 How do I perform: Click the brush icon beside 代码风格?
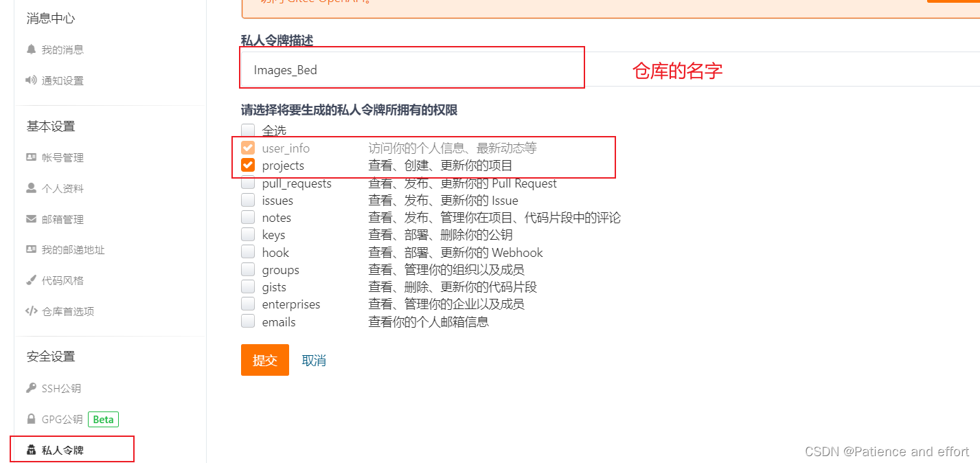(x=31, y=280)
